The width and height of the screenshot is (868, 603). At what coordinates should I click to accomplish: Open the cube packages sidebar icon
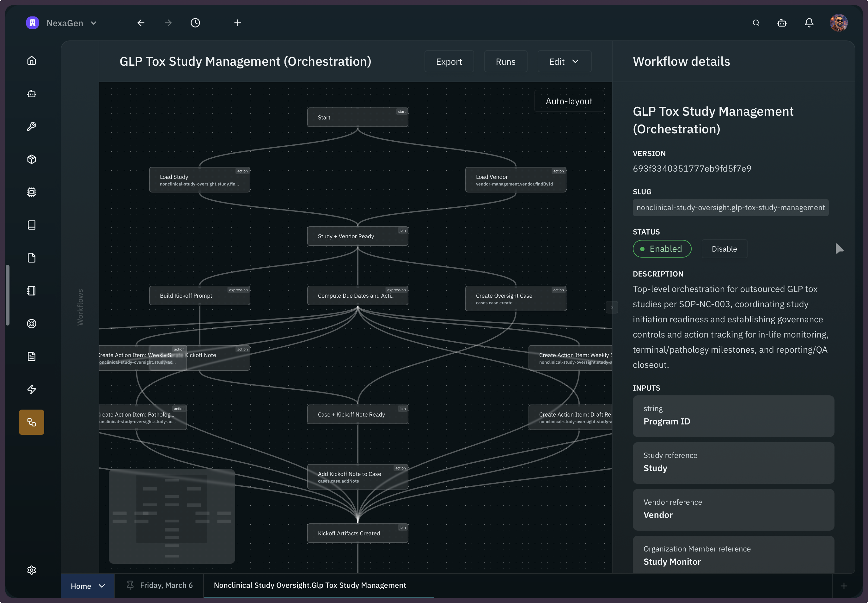point(32,159)
